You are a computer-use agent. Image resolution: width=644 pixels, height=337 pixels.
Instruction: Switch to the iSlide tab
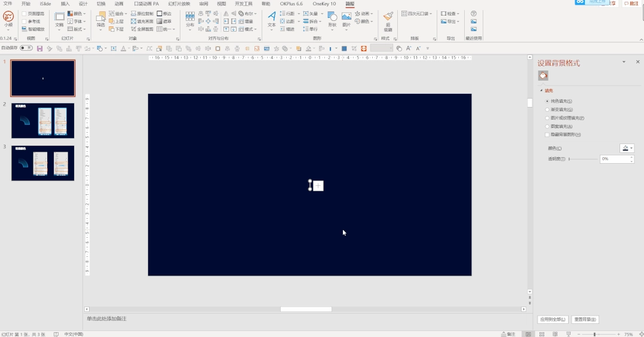(x=45, y=4)
